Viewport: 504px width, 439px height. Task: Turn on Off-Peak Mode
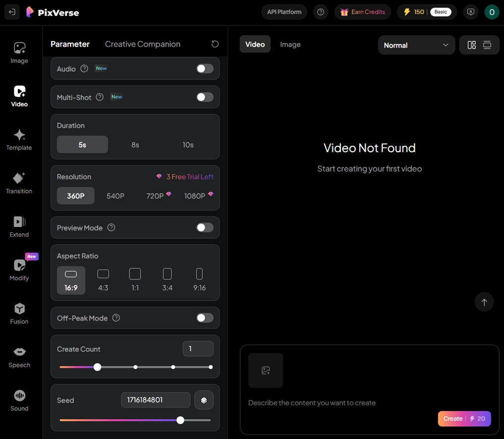pyautogui.click(x=205, y=318)
